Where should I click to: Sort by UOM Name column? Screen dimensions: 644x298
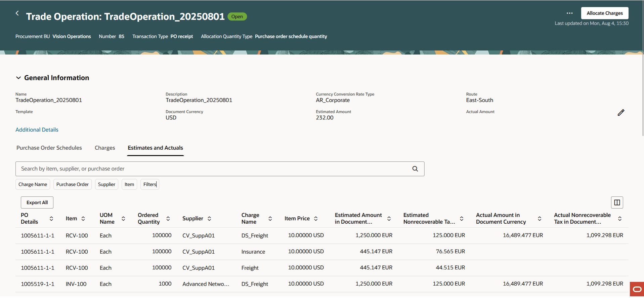(123, 219)
